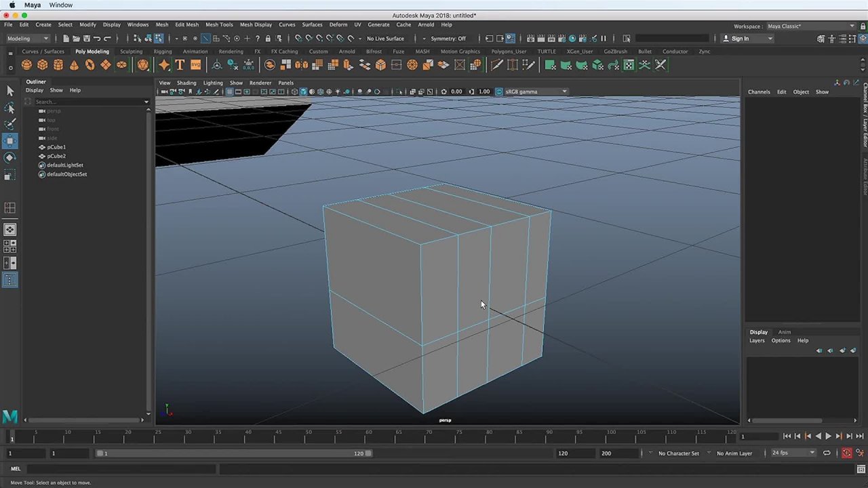The width and height of the screenshot is (868, 488).
Task: Select pCube2 in the Outliner
Action: (56, 156)
